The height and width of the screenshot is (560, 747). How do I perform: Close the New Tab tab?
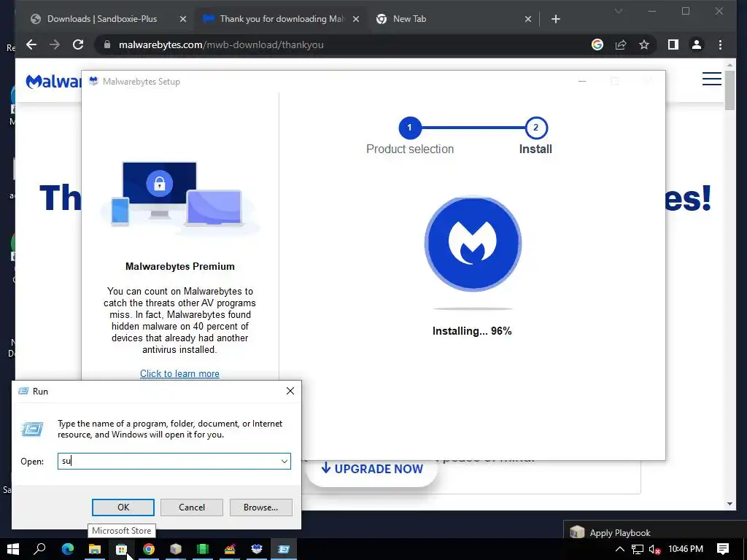pos(528,19)
